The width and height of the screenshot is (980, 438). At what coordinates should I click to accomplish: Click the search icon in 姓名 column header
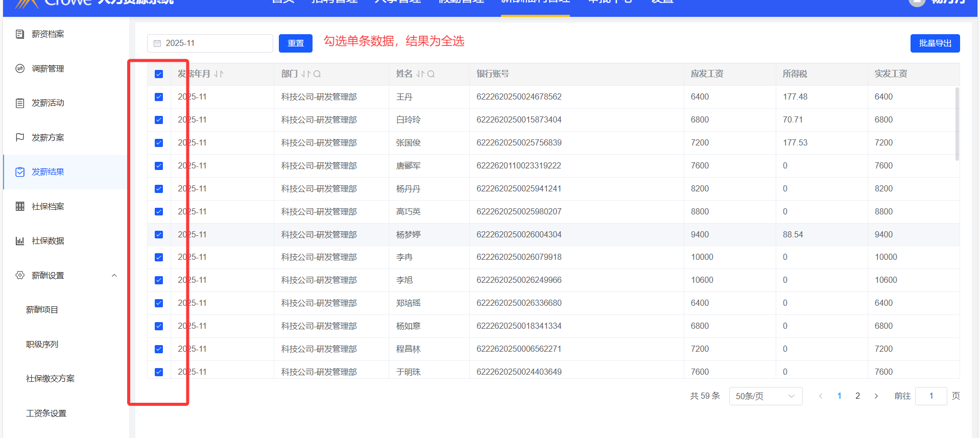coord(431,74)
